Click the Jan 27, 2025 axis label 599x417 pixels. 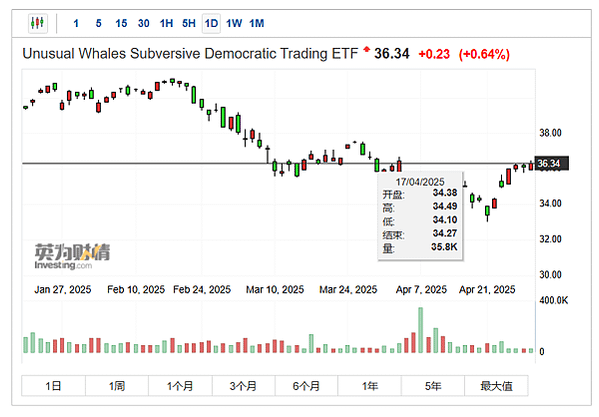(63, 290)
